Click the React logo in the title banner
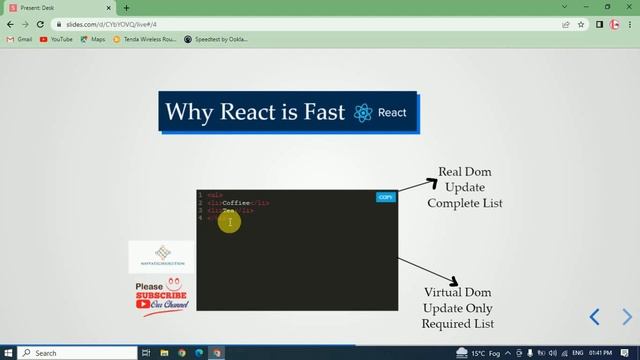This screenshot has height=360, width=640. coord(380,113)
